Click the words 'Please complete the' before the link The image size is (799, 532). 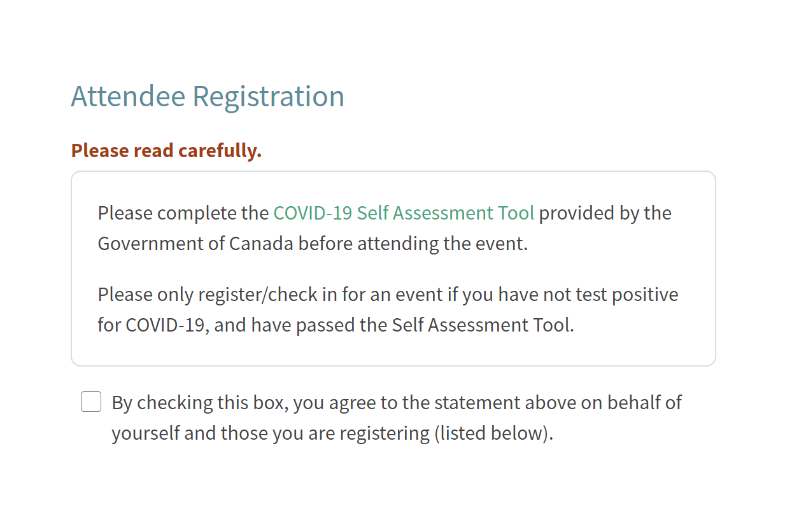click(x=183, y=213)
